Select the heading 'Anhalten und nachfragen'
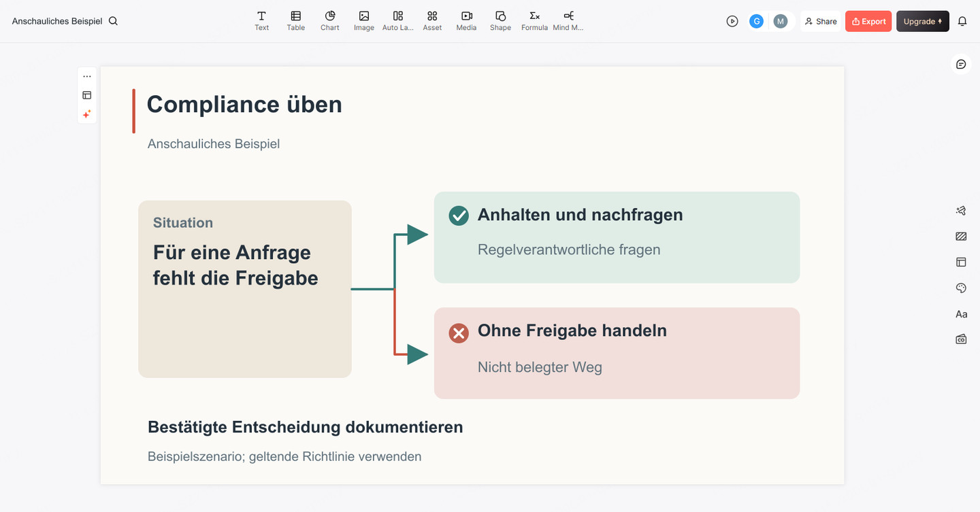 pos(581,215)
